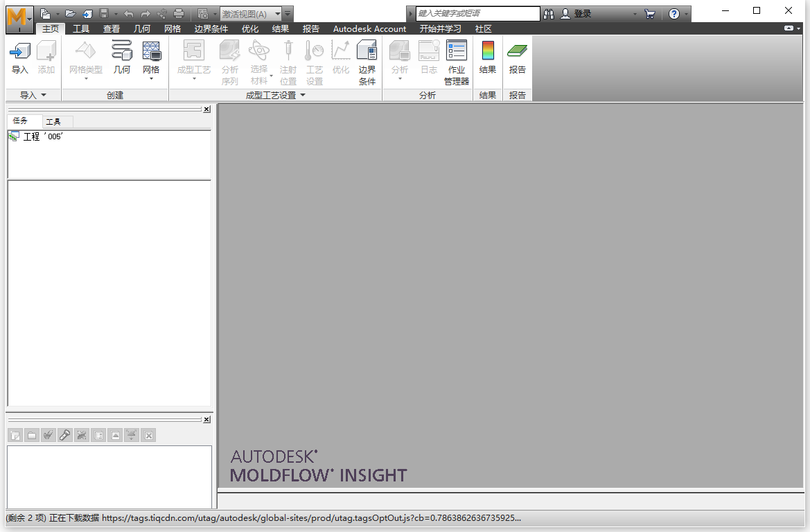810x532 pixels.
Task: Open the 社区 community ribbon tab
Action: 484,29
